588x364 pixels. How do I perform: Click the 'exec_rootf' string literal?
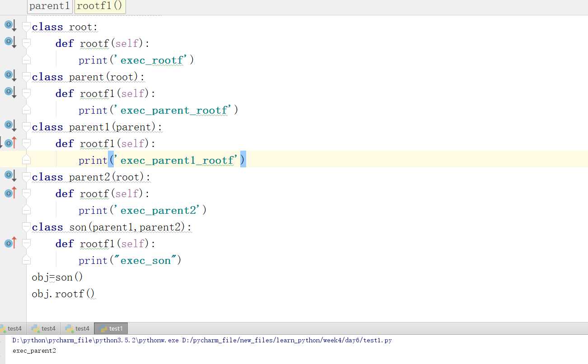click(x=151, y=60)
